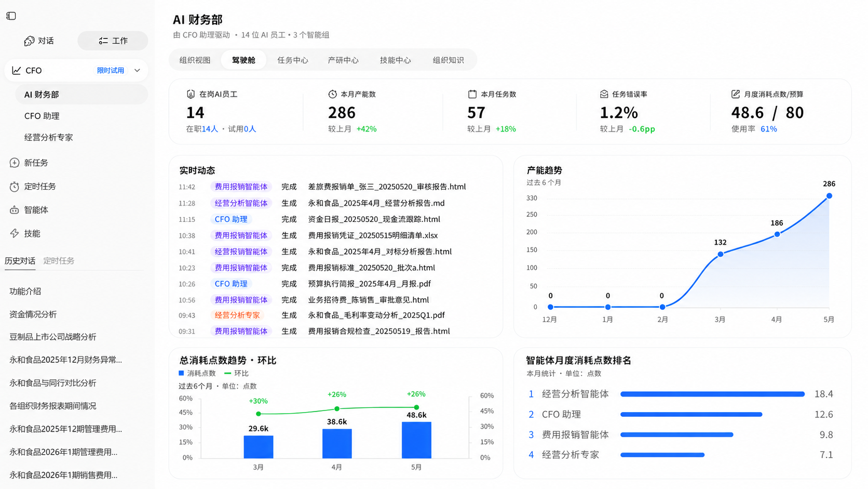Viewport: 868px width, 489px height.
Task: Open AI 财务部 in the sidebar
Action: coord(82,95)
